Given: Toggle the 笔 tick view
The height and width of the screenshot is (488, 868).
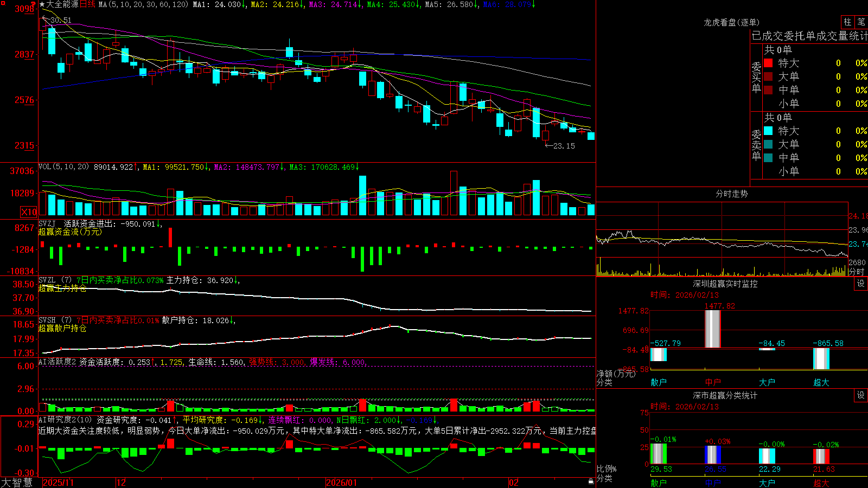Looking at the screenshot, I should click(861, 22).
